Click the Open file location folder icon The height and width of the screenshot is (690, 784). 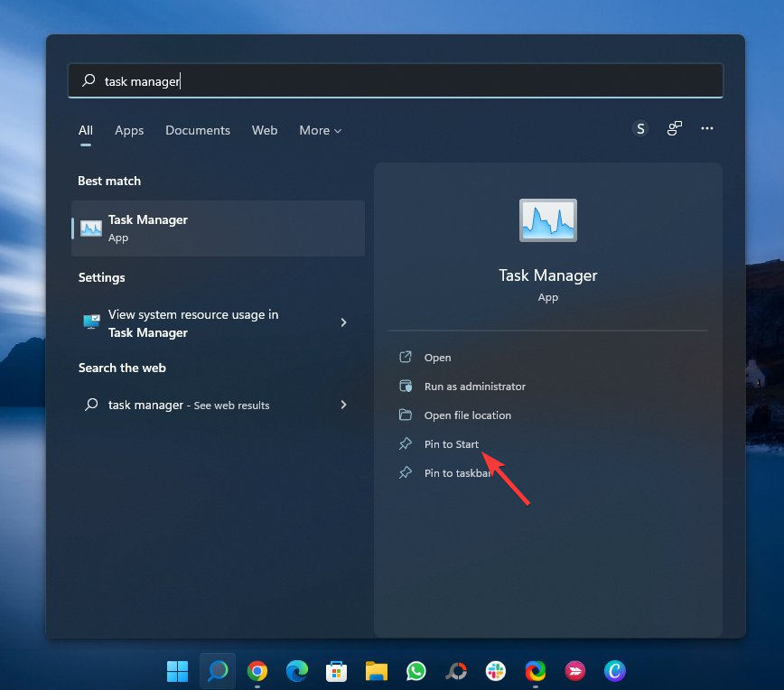406,415
